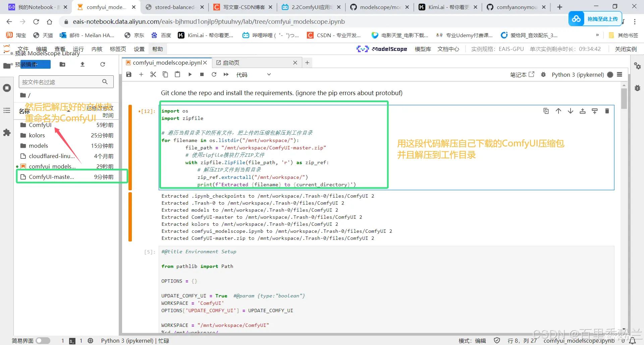Viewport: 644px width, 345px height.
Task: Open the 内核 menu
Action: point(97,49)
